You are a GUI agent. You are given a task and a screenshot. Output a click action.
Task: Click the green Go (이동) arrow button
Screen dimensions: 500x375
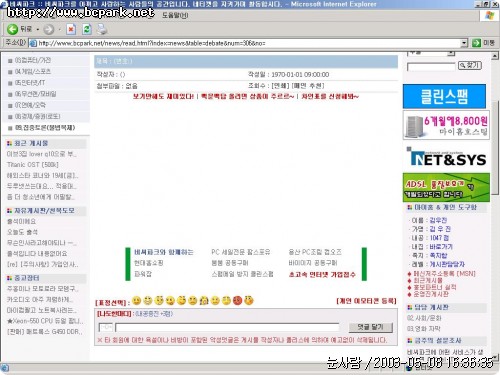tap(476, 43)
